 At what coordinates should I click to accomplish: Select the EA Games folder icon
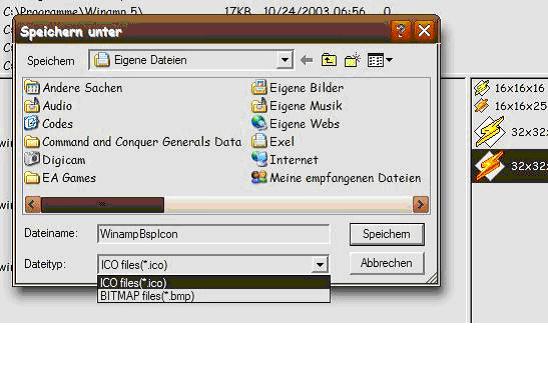click(x=32, y=178)
